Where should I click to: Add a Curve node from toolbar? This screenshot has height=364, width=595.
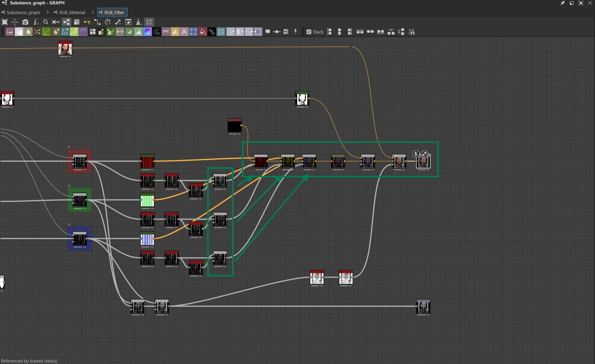tap(46, 32)
